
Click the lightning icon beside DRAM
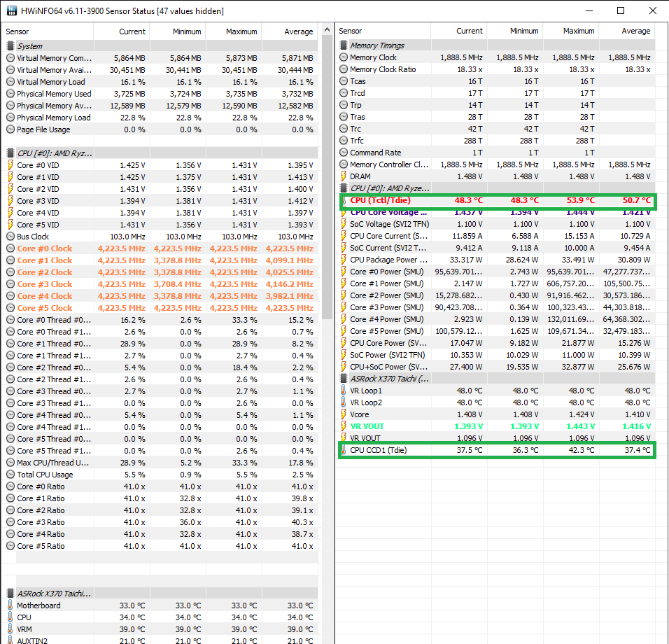[x=344, y=176]
